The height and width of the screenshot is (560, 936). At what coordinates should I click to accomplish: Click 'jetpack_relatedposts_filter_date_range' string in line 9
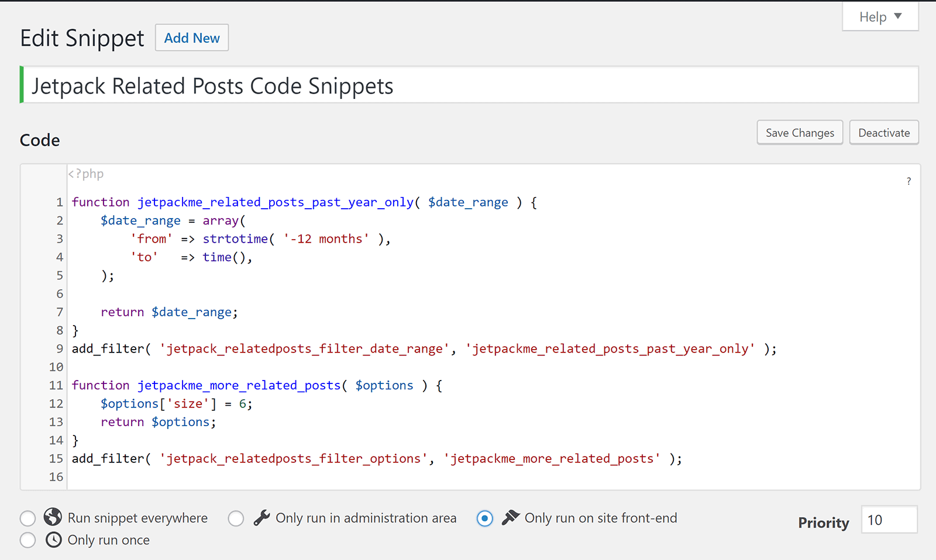[x=304, y=349]
